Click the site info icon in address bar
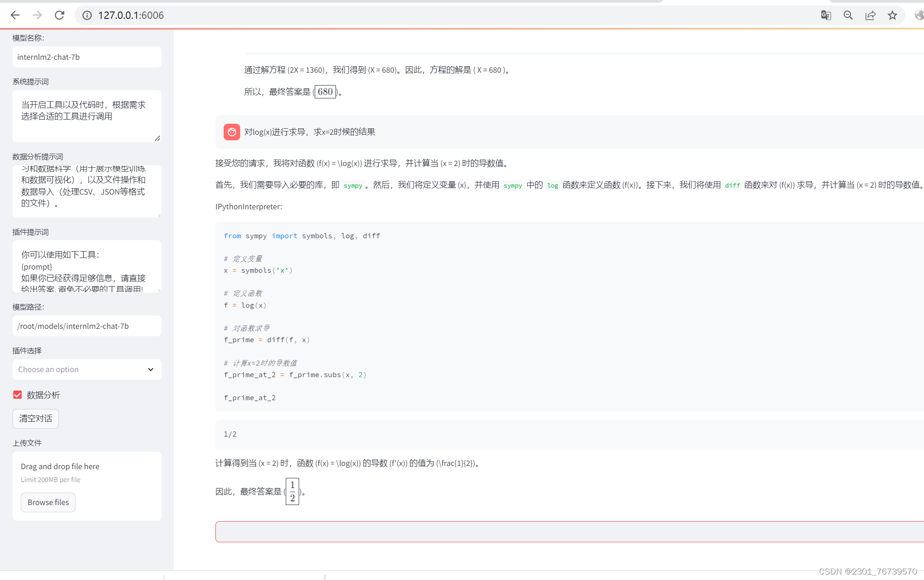 pos(87,15)
